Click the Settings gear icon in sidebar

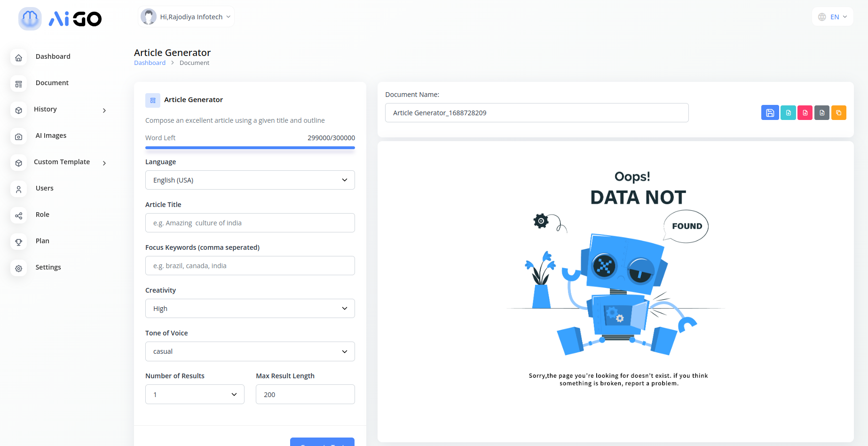point(19,269)
